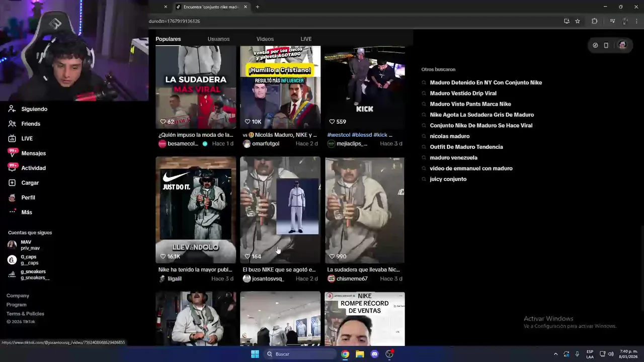Switch to the LIVE results tab

point(306,39)
